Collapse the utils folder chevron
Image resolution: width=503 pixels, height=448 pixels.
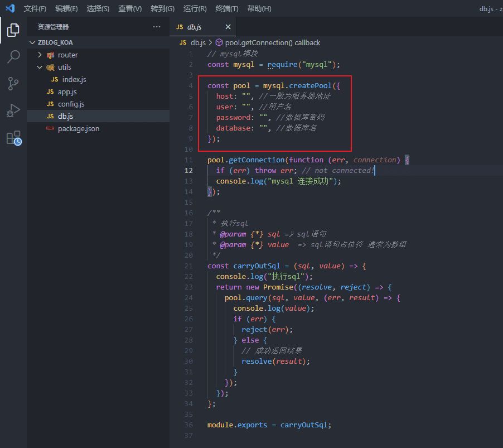coord(40,67)
